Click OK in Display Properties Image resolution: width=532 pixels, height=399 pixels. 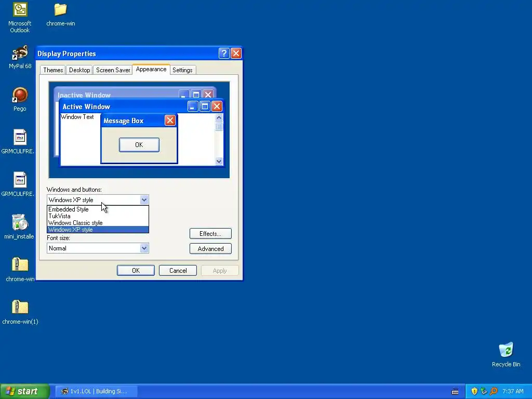point(136,270)
